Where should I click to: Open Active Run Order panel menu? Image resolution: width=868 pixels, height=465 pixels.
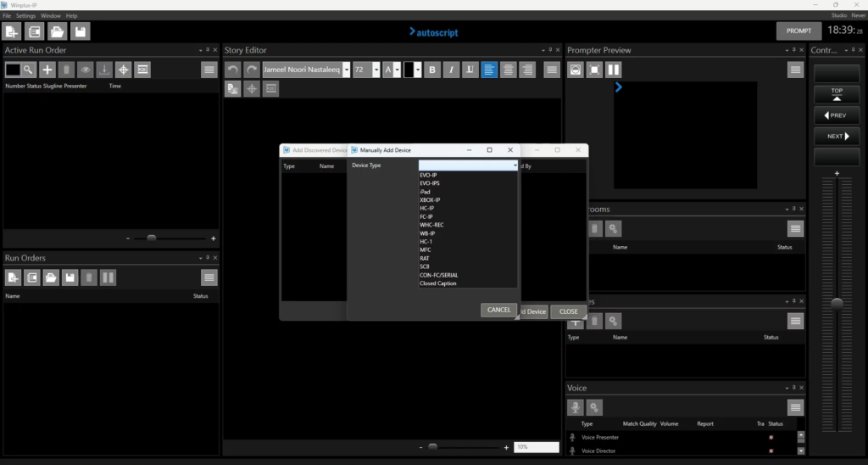click(209, 70)
